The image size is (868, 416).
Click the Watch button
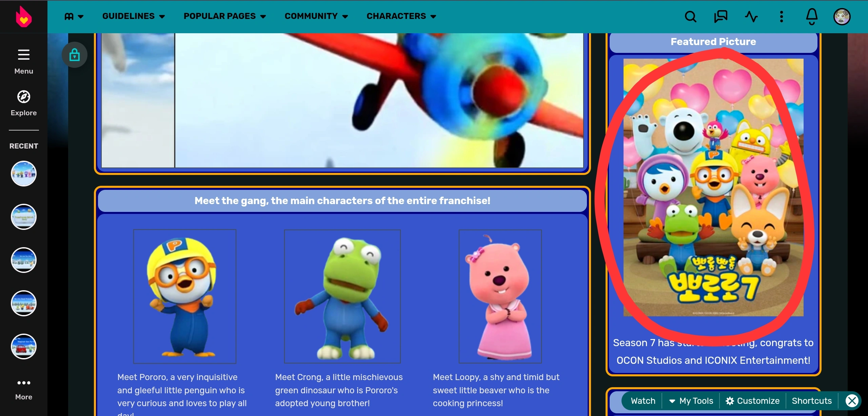coord(643,401)
